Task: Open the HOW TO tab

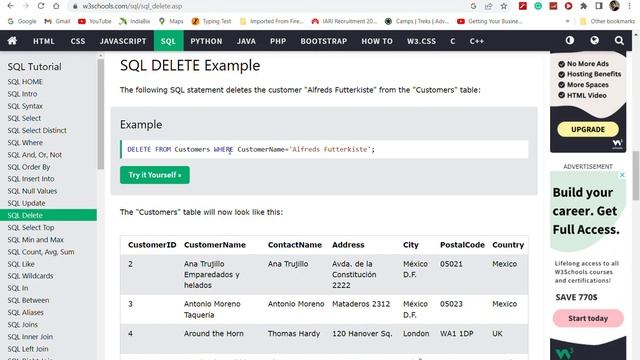Action: point(377,41)
